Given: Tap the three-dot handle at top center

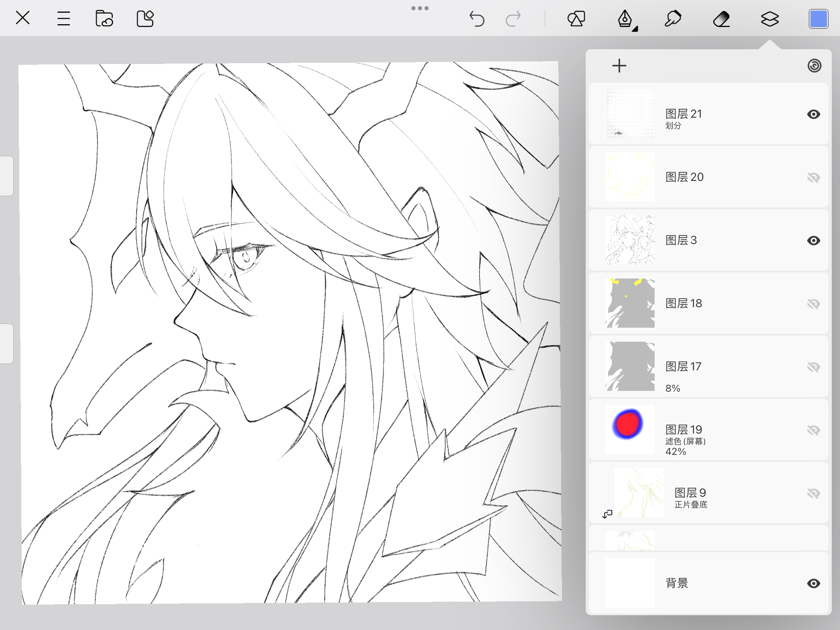Looking at the screenshot, I should (420, 8).
